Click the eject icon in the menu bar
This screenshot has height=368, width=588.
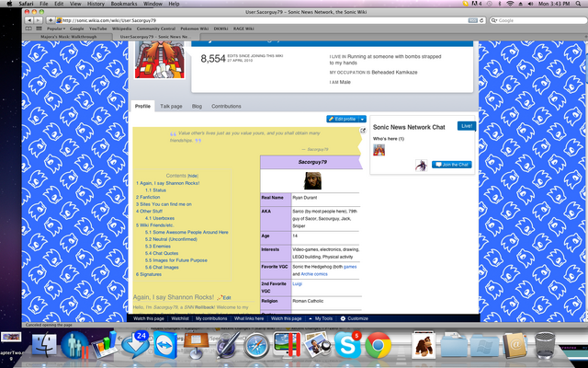click(521, 4)
